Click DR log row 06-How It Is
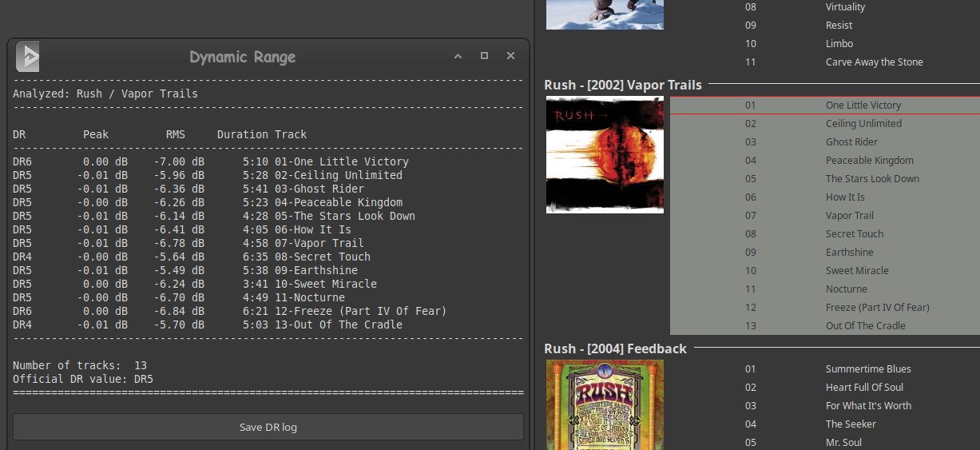This screenshot has width=980, height=450. pos(182,229)
